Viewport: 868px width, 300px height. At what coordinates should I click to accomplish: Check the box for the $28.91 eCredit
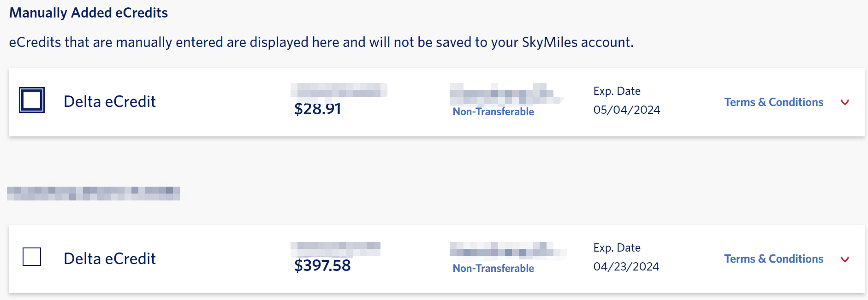[32, 100]
